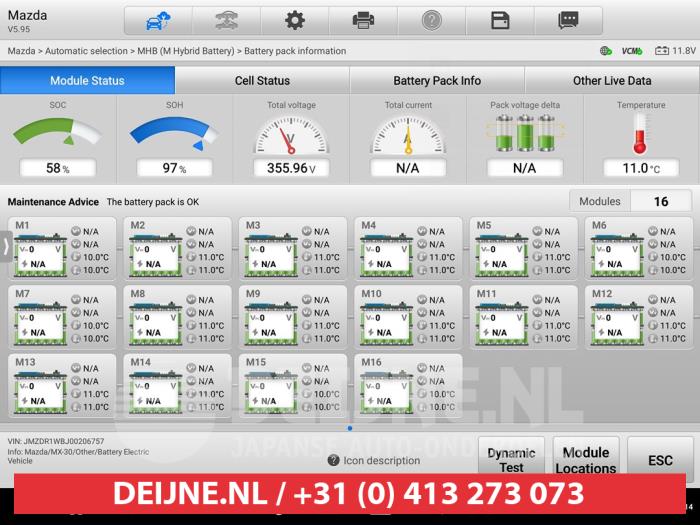Expand the left side panel arrow
Image resolution: width=700 pixels, height=525 pixels.
point(6,246)
